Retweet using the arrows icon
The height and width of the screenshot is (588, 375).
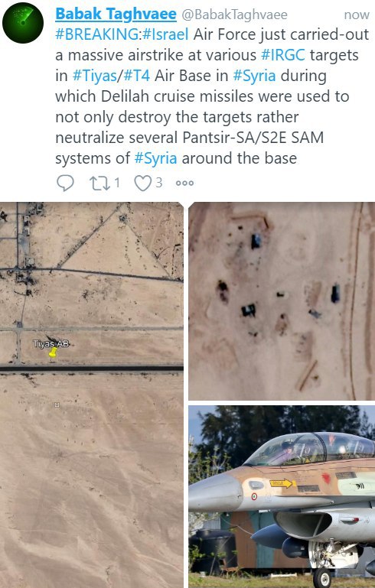point(99,183)
